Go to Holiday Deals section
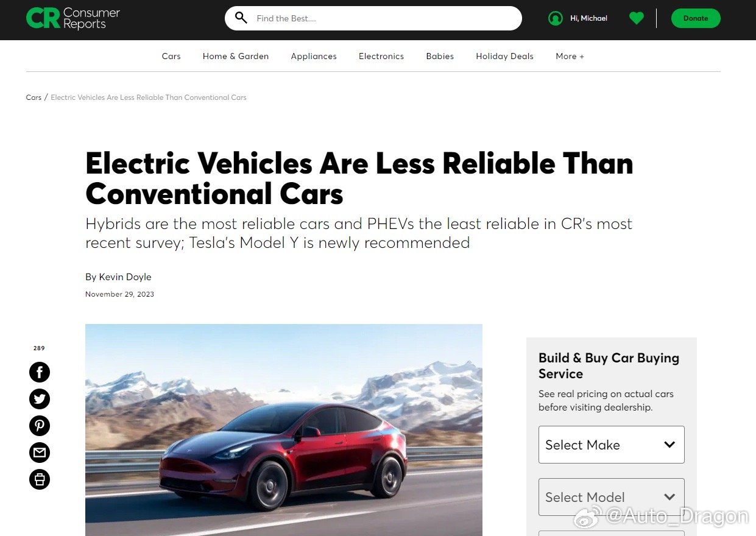This screenshot has width=756, height=536. [x=504, y=56]
